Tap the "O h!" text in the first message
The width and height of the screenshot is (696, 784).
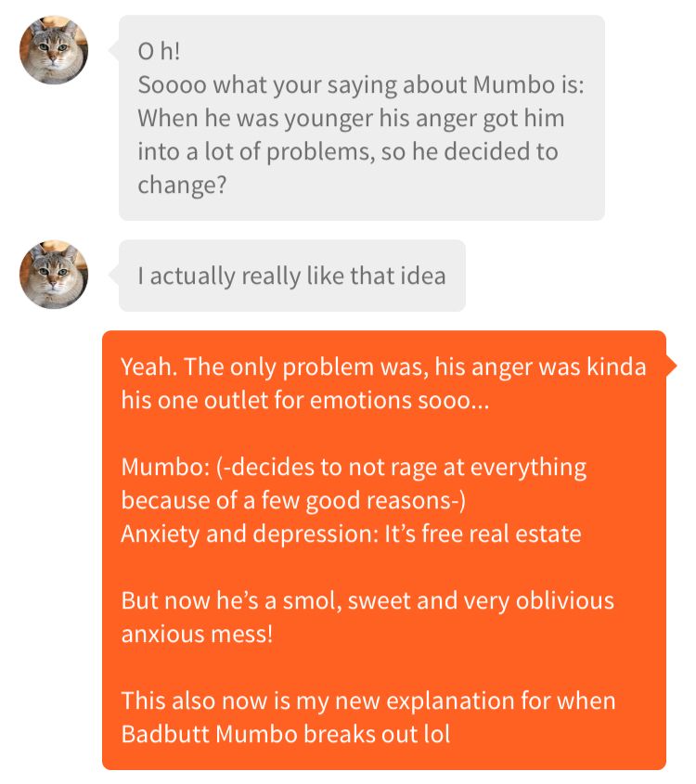159,51
